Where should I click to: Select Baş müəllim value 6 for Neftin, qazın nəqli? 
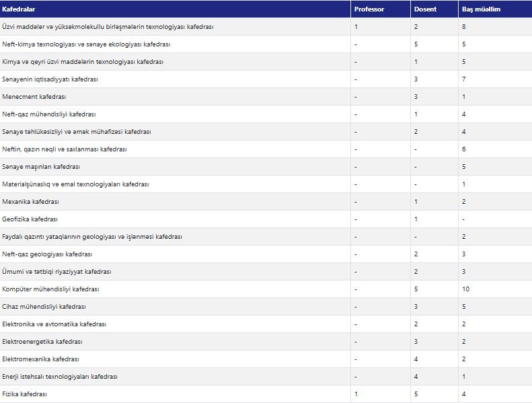pos(464,149)
